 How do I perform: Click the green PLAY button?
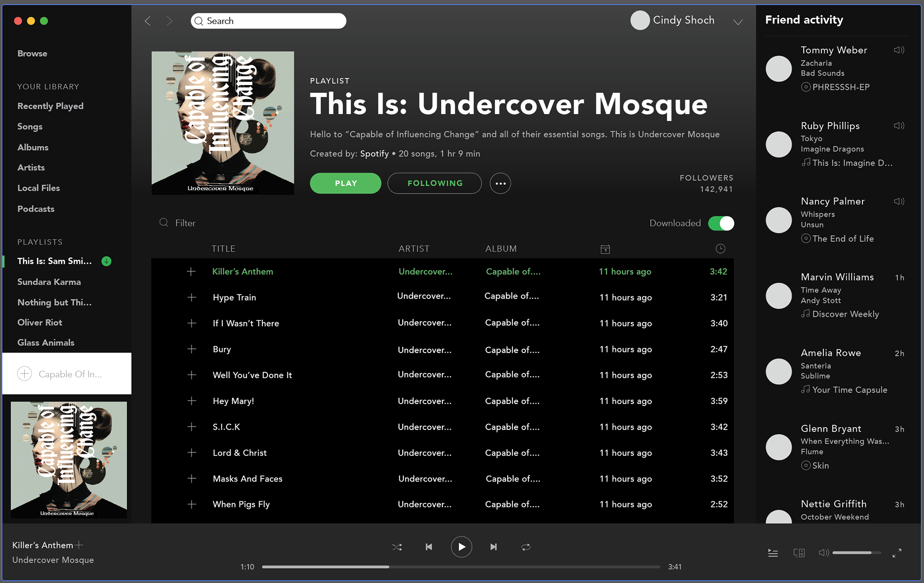coord(346,183)
